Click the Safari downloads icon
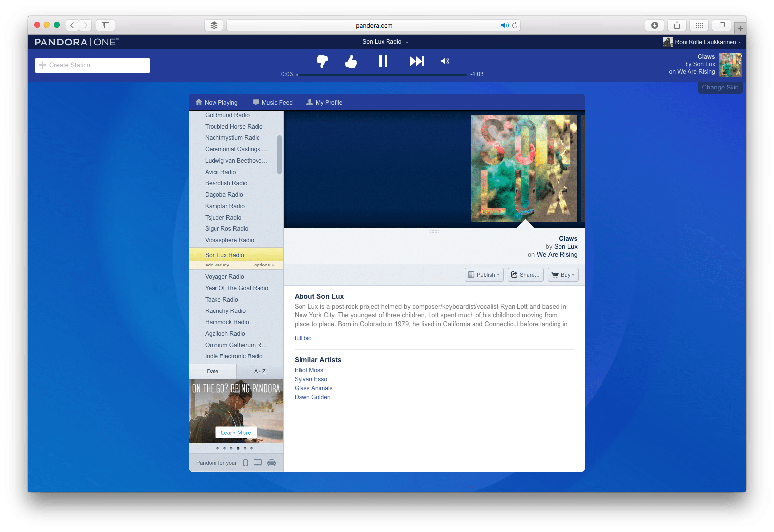The image size is (774, 532). pyautogui.click(x=655, y=25)
